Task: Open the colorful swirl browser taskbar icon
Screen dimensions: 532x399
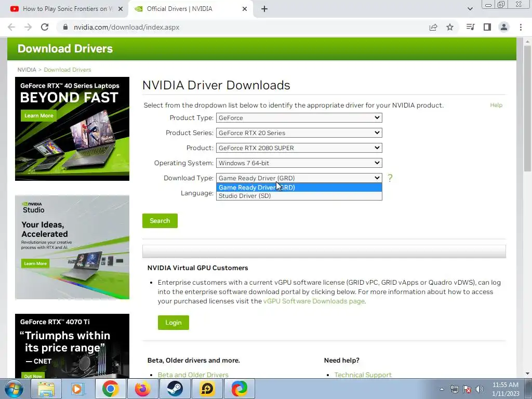Action: [x=240, y=389]
